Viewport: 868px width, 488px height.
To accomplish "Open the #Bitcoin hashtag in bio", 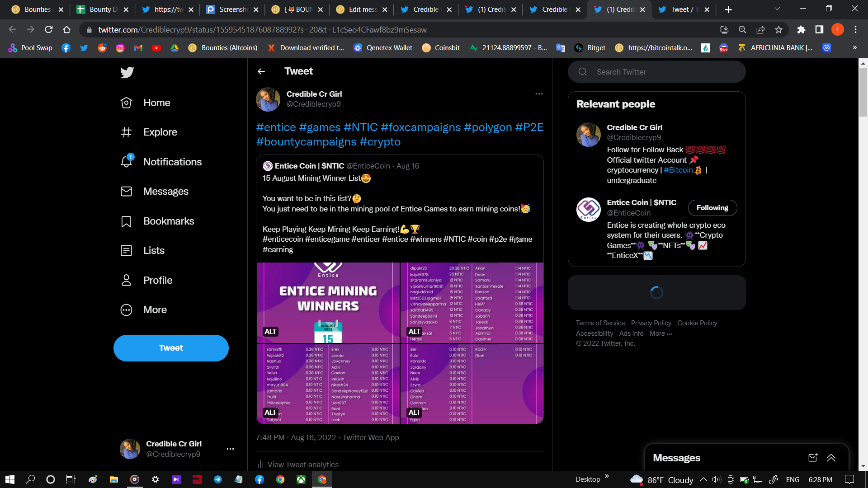I will click(678, 170).
